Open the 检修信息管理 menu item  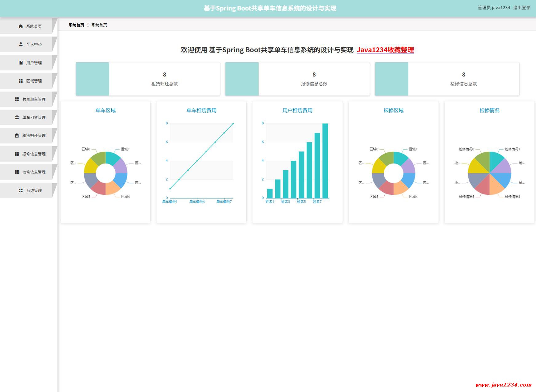click(34, 172)
